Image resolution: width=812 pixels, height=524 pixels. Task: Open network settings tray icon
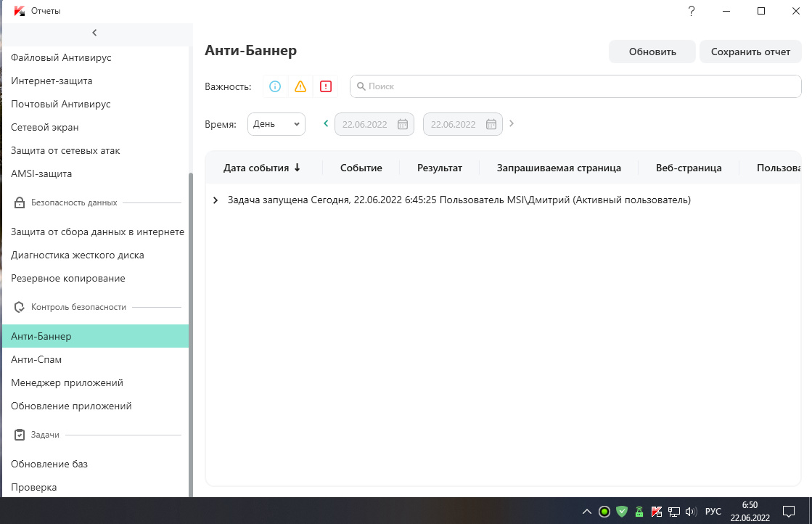(673, 512)
